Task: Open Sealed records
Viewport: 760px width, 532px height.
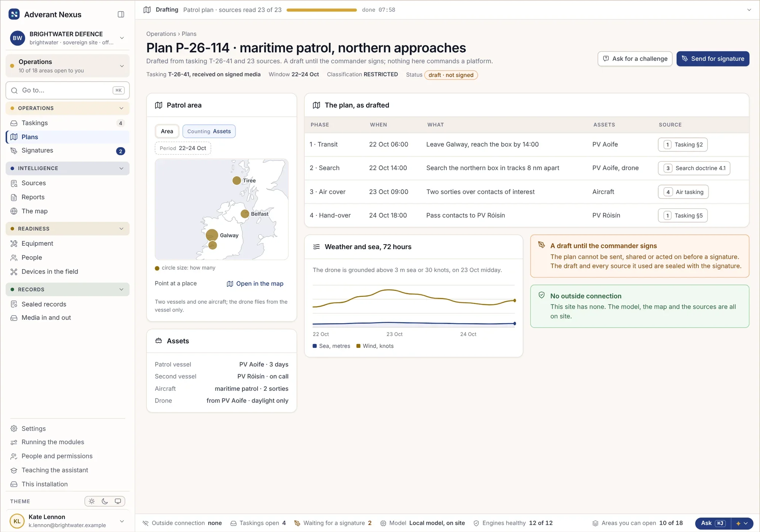Action: pos(67,304)
